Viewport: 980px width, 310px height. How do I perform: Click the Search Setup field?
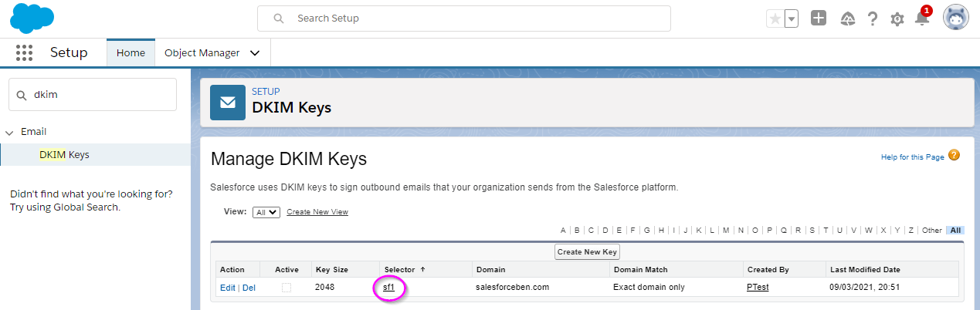[x=464, y=18]
